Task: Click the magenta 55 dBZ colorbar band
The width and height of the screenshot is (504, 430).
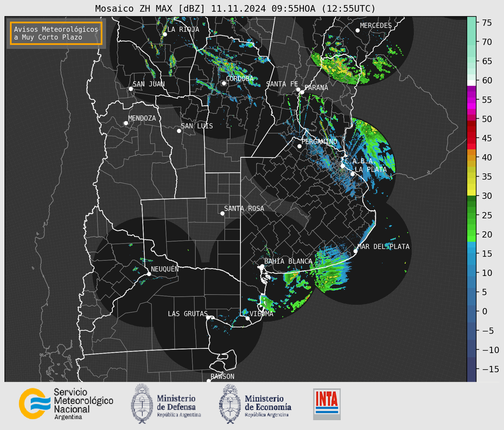Action: coord(471,100)
